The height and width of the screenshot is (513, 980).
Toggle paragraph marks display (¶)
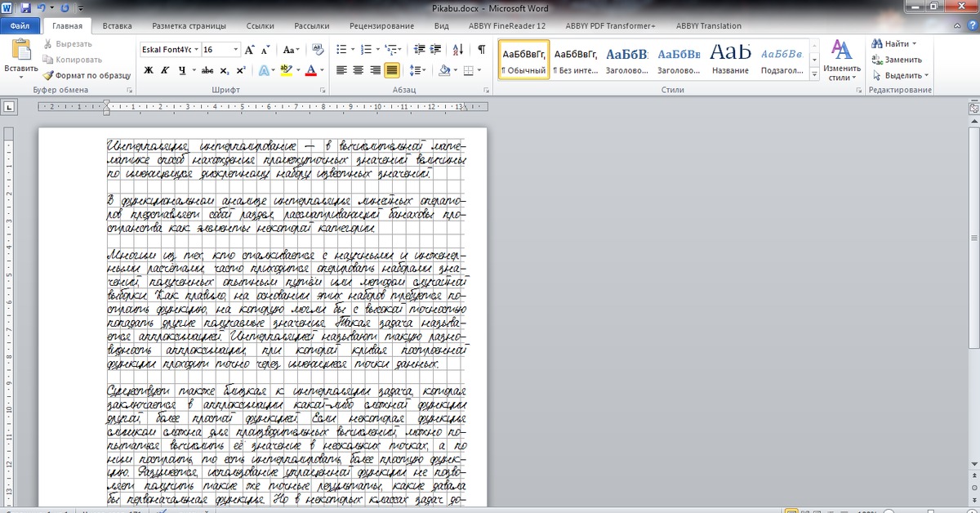tap(481, 50)
